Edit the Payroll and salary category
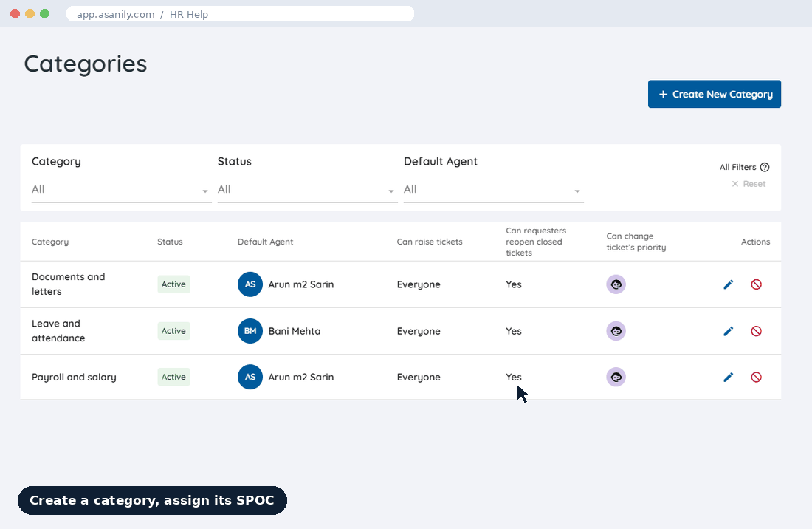 728,378
